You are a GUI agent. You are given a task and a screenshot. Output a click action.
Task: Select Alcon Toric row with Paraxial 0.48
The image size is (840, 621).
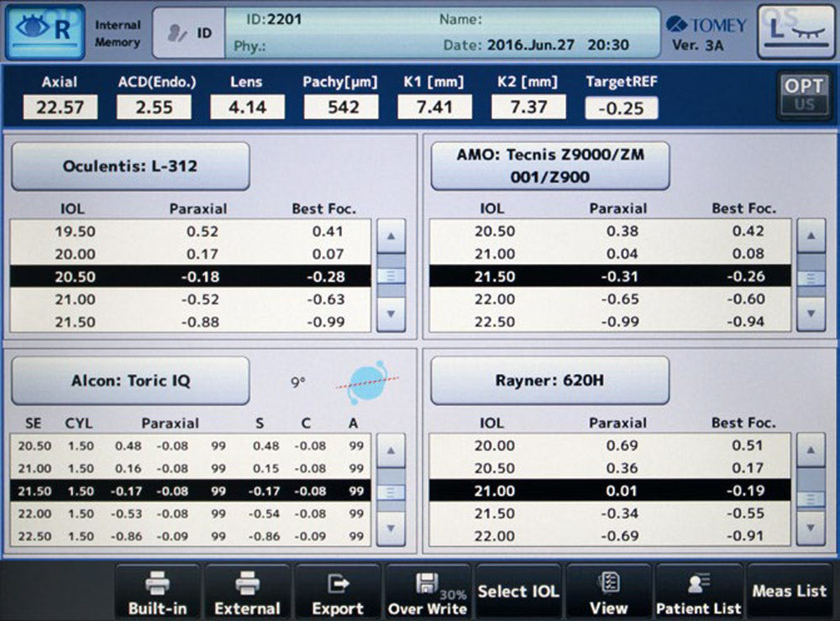pos(190,445)
